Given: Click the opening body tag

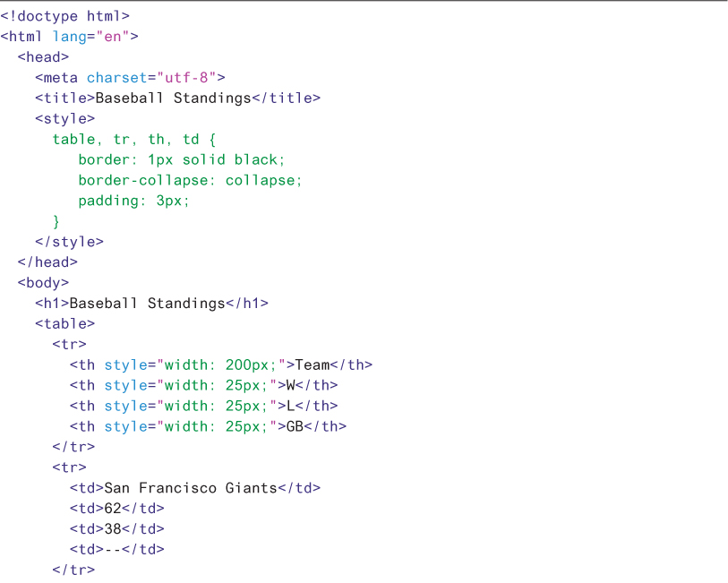Looking at the screenshot, I should coord(43,283).
